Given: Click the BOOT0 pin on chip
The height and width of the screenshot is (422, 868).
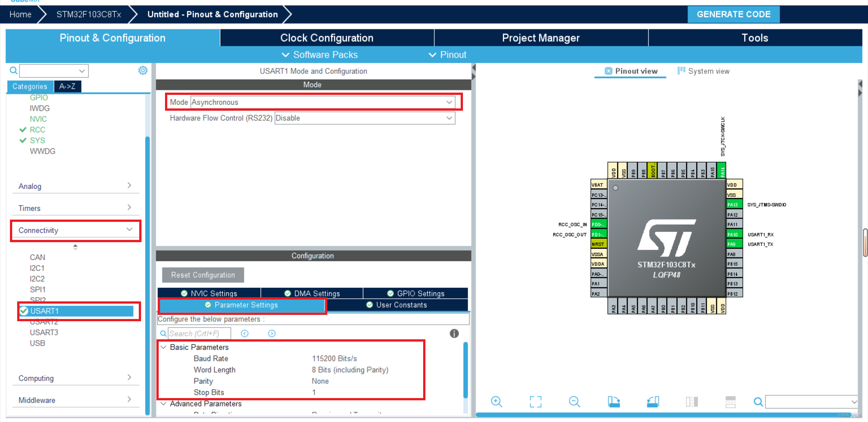Looking at the screenshot, I should click(653, 170).
